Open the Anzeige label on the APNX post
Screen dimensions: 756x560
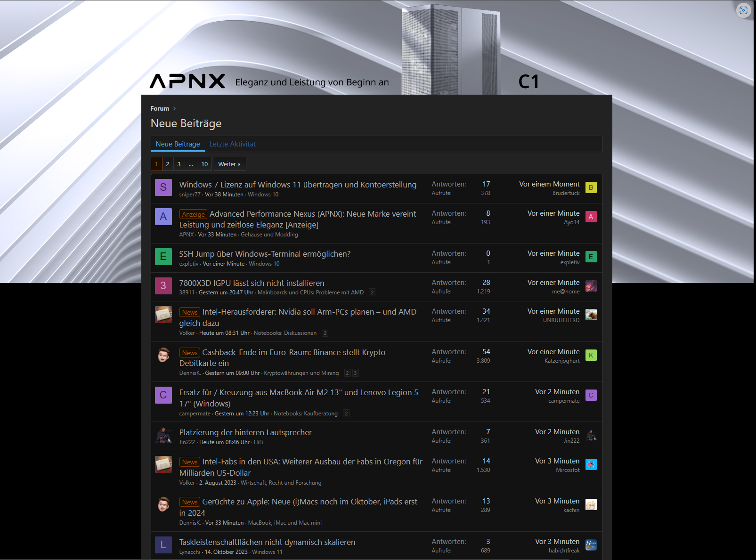[193, 214]
